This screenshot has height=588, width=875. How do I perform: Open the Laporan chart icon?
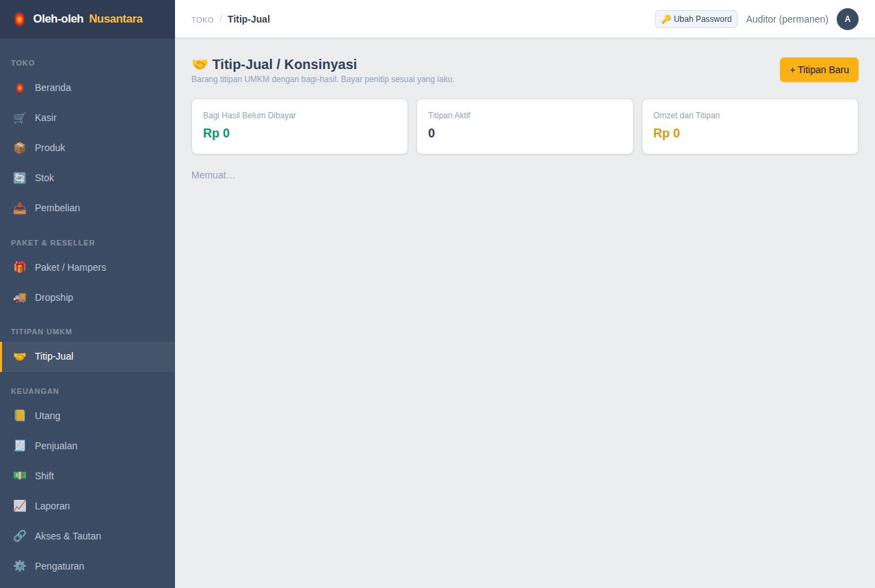point(20,506)
